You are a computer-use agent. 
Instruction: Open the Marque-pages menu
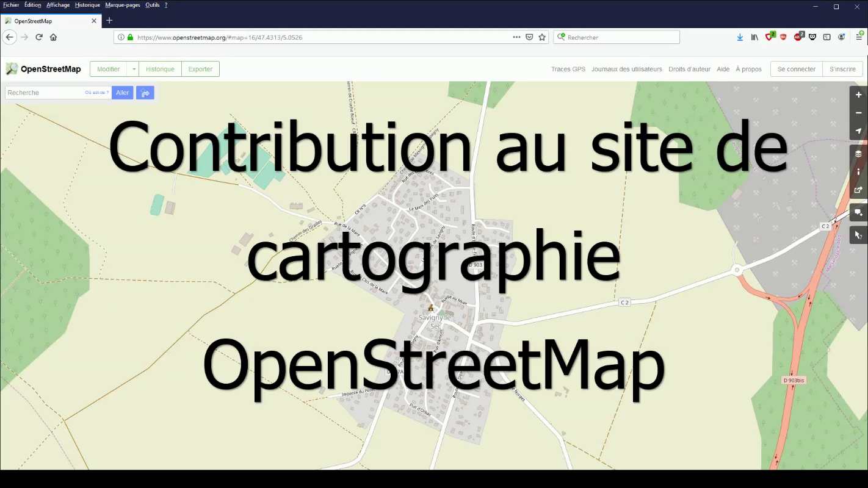(x=123, y=5)
